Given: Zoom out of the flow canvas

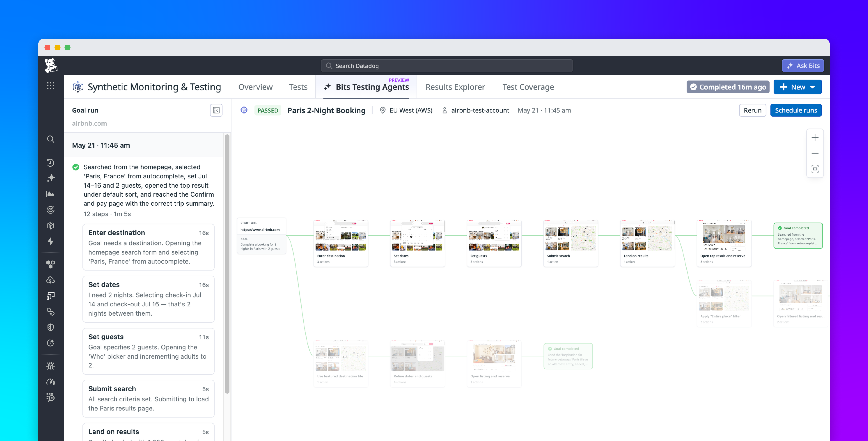Looking at the screenshot, I should click(815, 153).
